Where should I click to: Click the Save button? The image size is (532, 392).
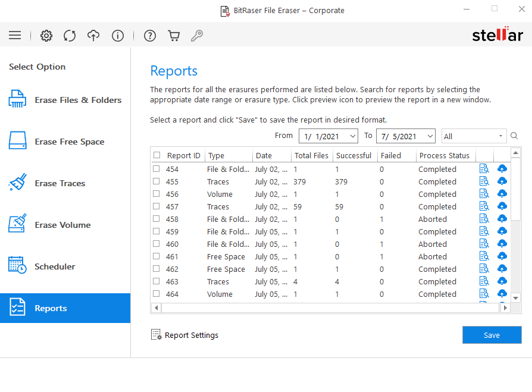492,335
